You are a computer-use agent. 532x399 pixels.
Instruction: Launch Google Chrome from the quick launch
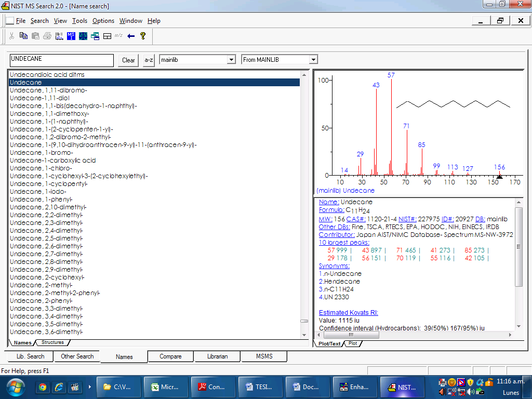tap(43, 387)
